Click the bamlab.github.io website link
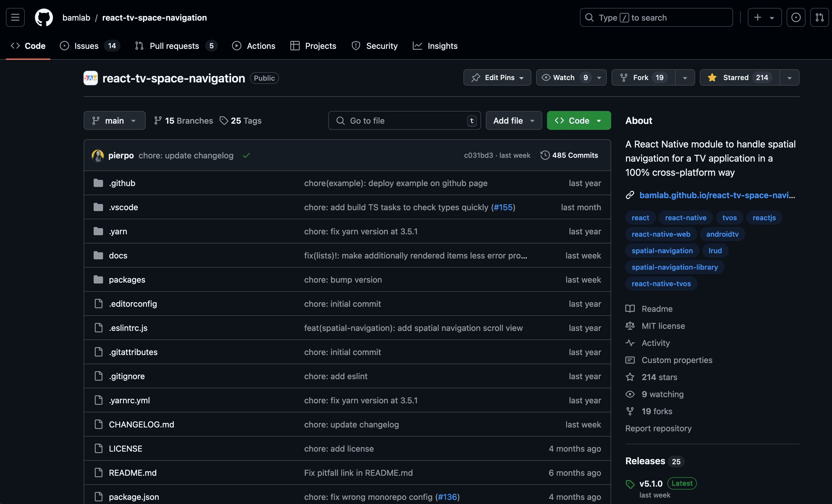832x504 pixels. pyautogui.click(x=717, y=195)
